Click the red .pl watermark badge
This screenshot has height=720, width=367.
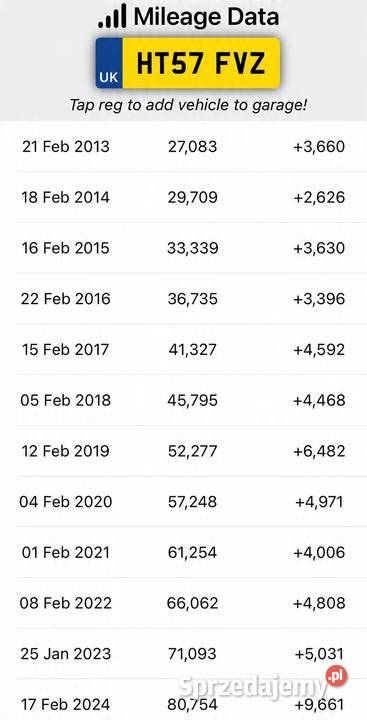[337, 676]
